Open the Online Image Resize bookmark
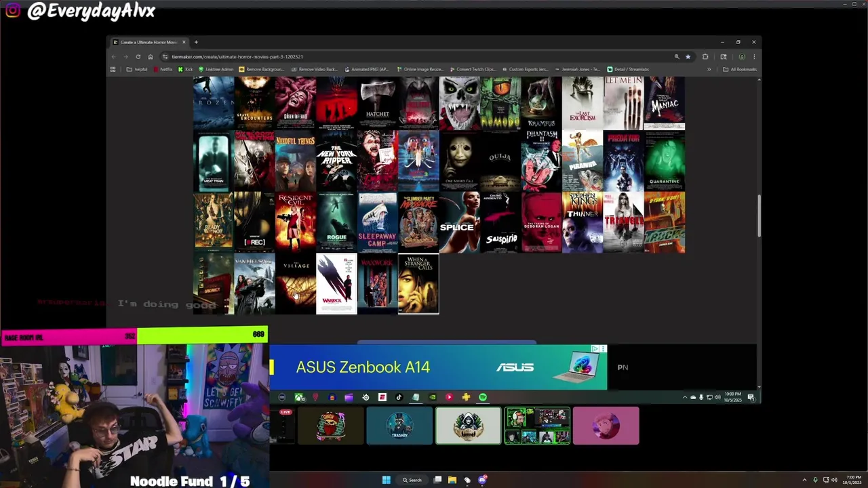 point(420,69)
